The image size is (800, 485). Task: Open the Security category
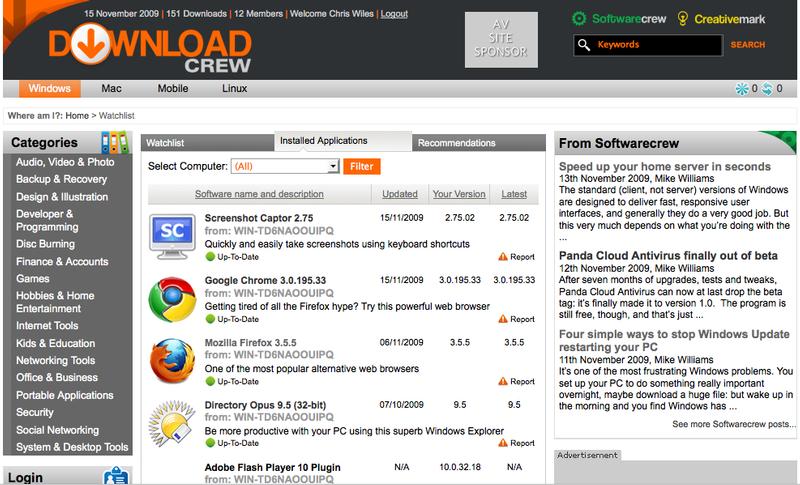tap(35, 412)
